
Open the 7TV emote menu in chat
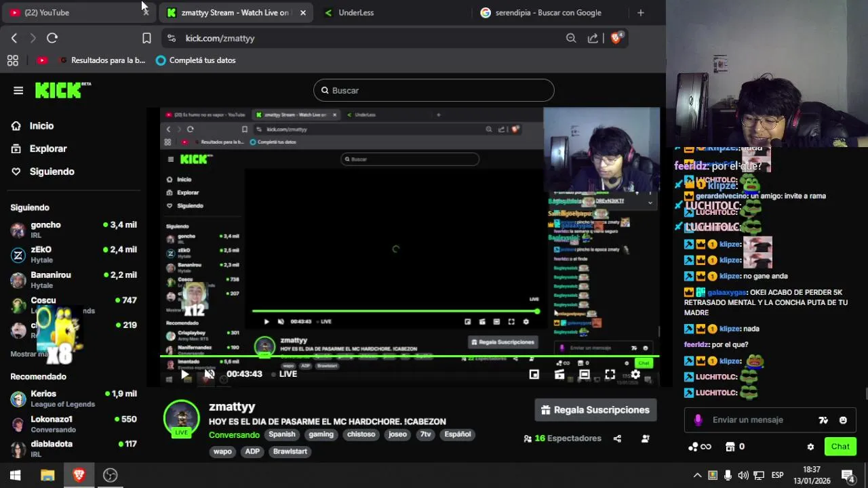click(x=823, y=420)
